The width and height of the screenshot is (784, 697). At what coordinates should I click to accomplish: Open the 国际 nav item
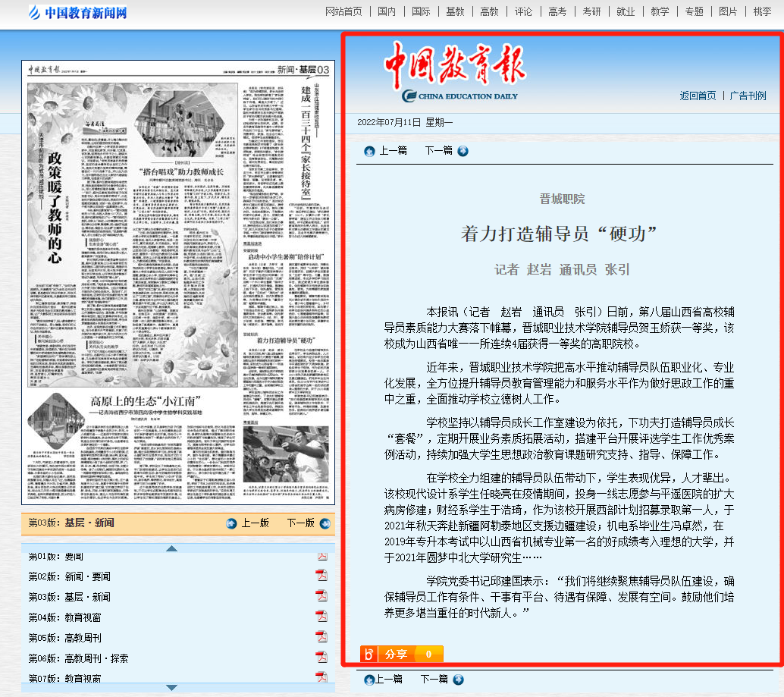(x=421, y=11)
